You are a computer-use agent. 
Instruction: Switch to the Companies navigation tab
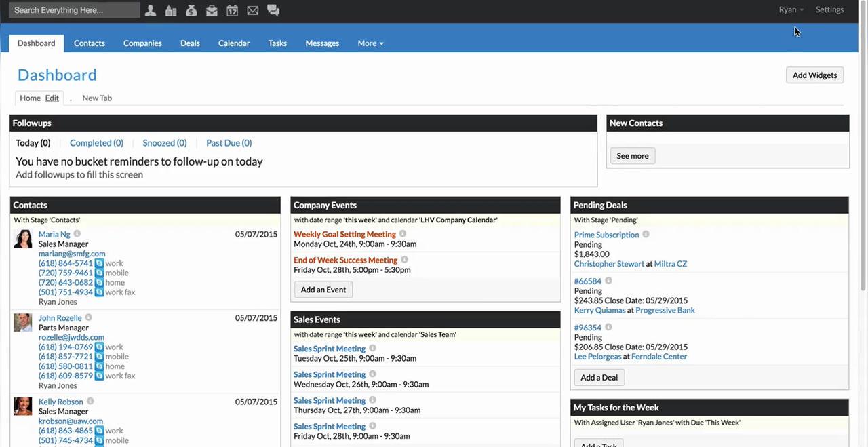coord(142,43)
